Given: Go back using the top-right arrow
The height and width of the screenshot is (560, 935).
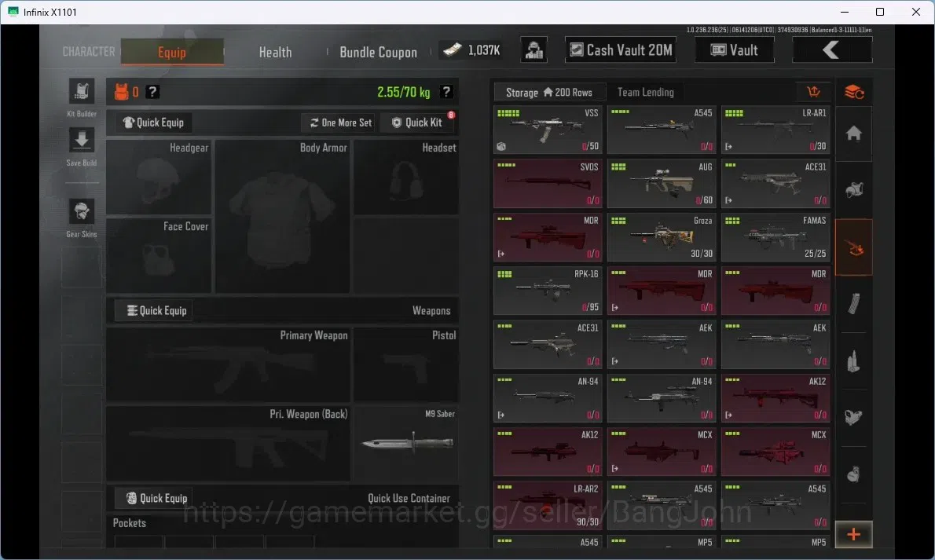Looking at the screenshot, I should pos(831,50).
